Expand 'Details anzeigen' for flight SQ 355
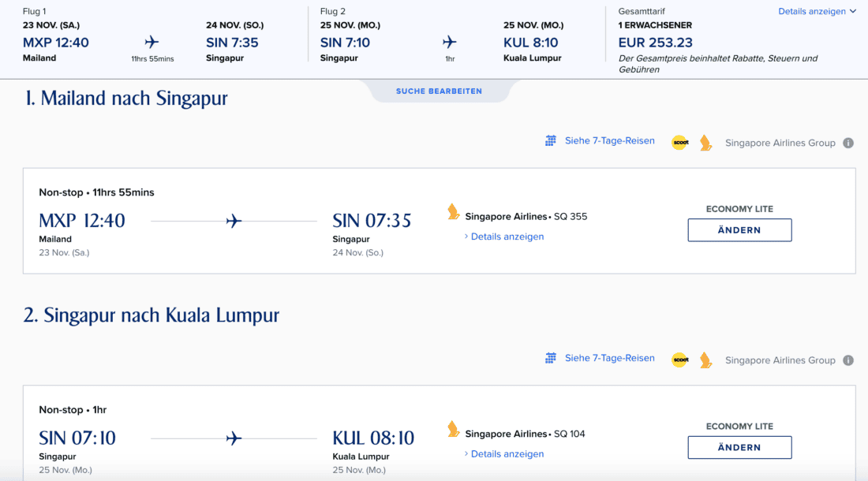Image resolution: width=868 pixels, height=481 pixels. [x=507, y=237]
